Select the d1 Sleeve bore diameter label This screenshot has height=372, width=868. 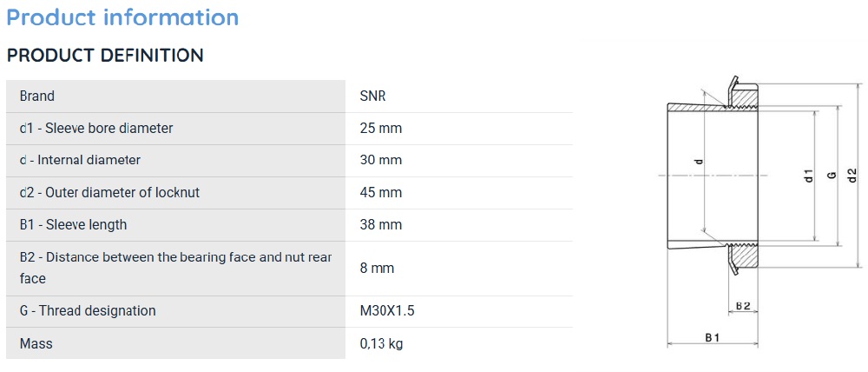(x=96, y=128)
